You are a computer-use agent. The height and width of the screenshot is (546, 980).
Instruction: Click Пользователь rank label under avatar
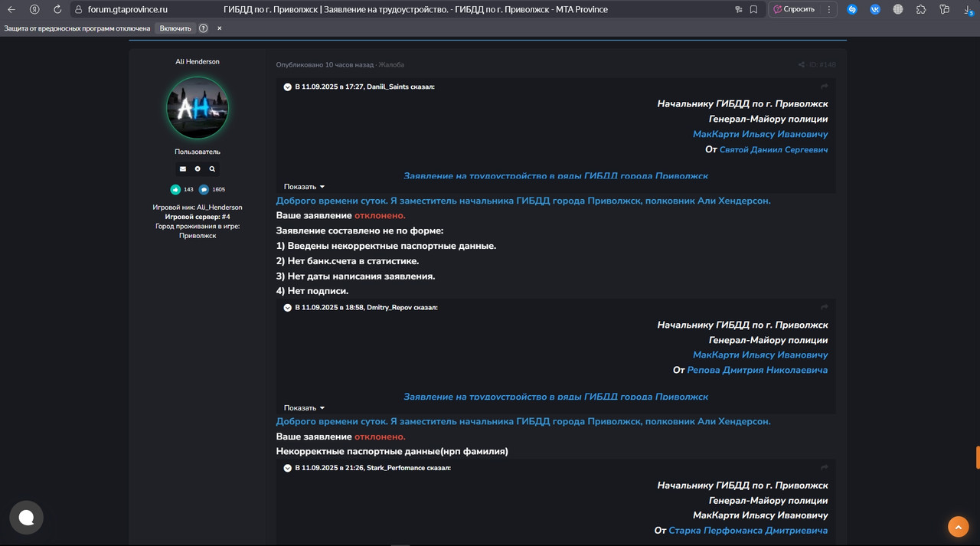198,152
